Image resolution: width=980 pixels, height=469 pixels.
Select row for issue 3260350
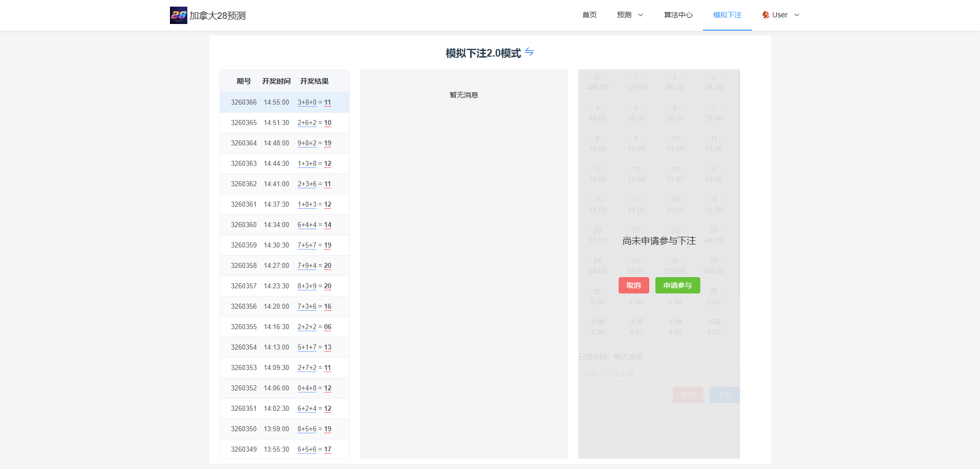click(x=284, y=429)
